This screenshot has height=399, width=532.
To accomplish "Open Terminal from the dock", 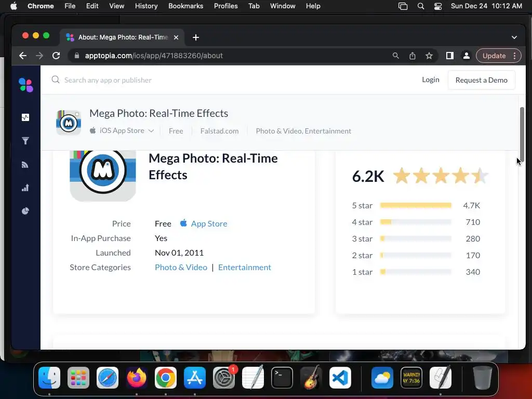I will (282, 378).
